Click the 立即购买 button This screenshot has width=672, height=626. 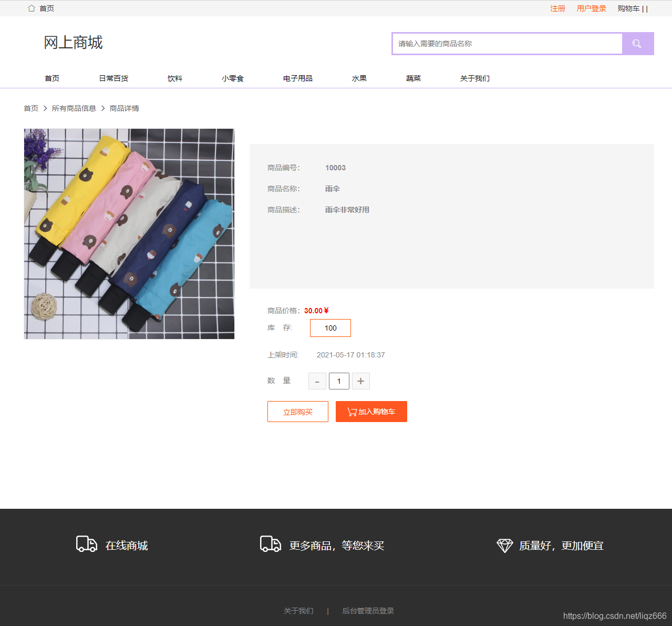pos(297,412)
